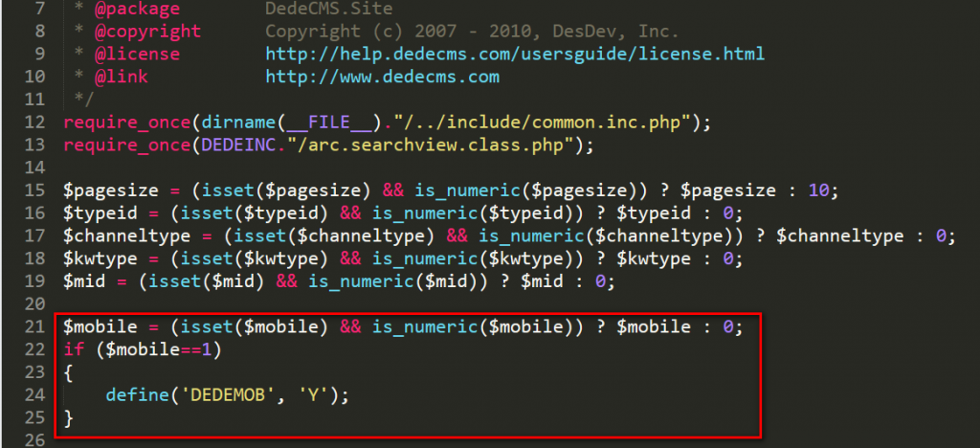Click the @package annotation
Image resolution: width=980 pixels, height=448 pixels.
(138, 10)
